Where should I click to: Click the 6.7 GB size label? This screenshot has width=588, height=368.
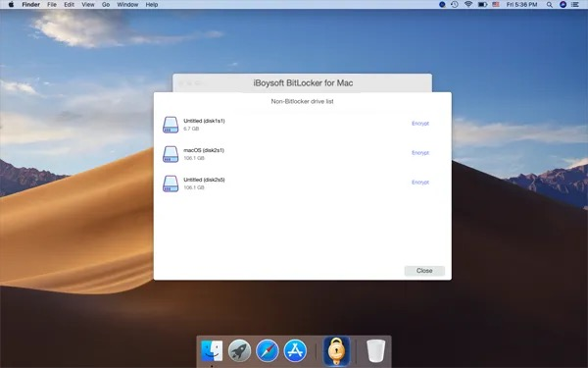[191, 129]
